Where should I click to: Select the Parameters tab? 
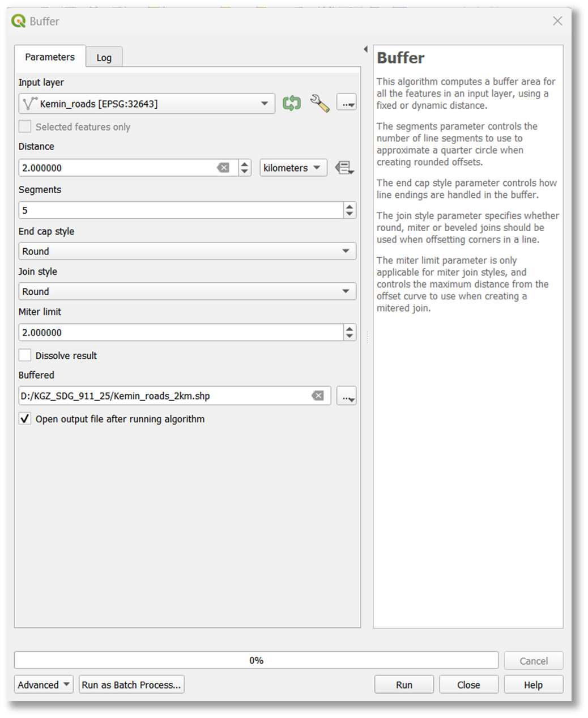click(50, 57)
